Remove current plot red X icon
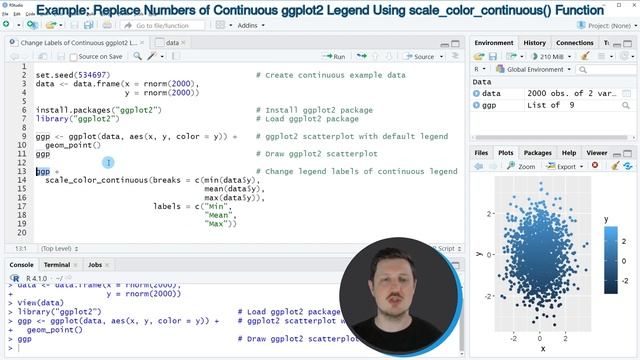 (x=595, y=165)
